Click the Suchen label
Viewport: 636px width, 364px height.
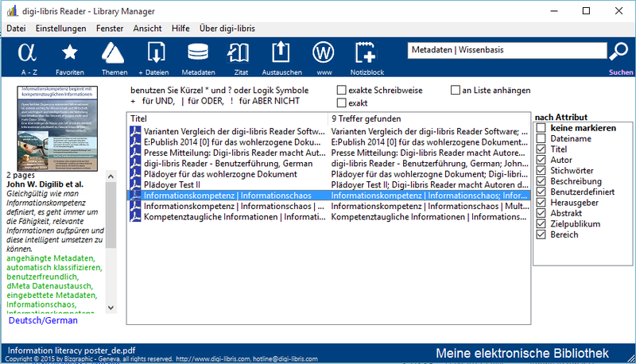621,72
